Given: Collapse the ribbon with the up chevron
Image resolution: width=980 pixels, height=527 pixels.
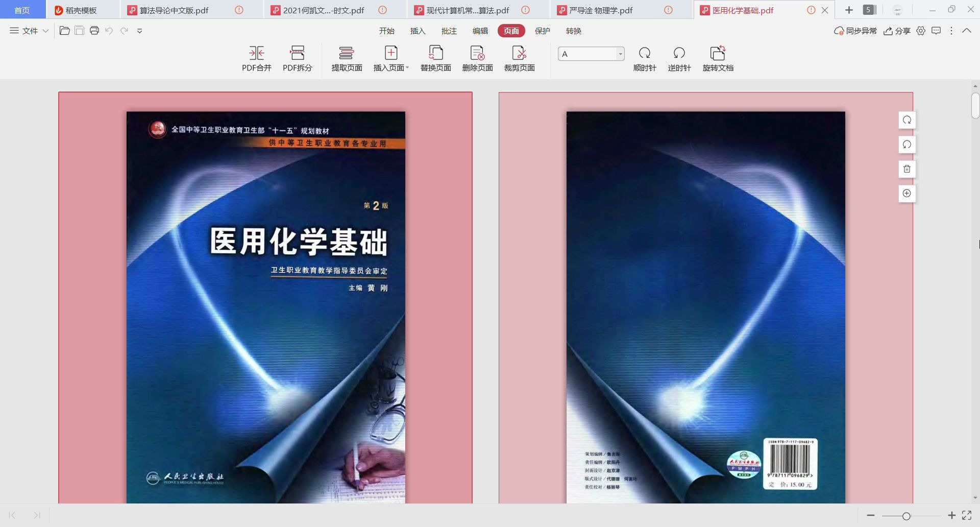Looking at the screenshot, I should click(x=967, y=31).
